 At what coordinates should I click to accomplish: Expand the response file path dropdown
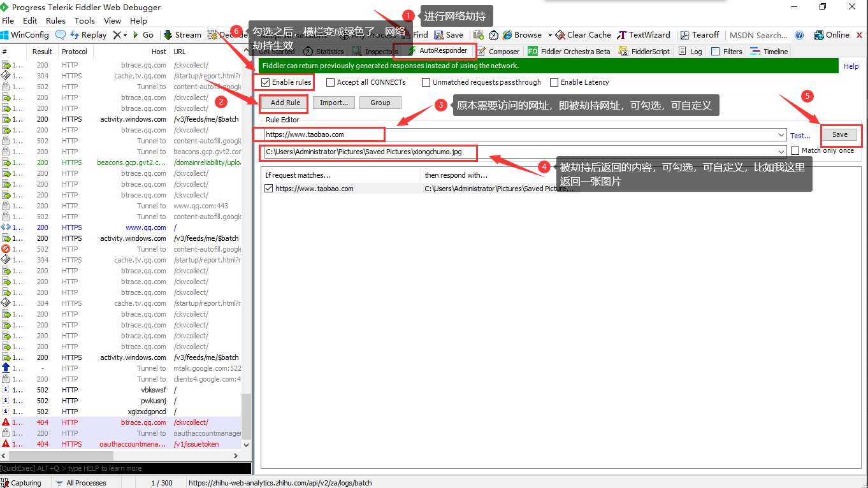(x=781, y=152)
